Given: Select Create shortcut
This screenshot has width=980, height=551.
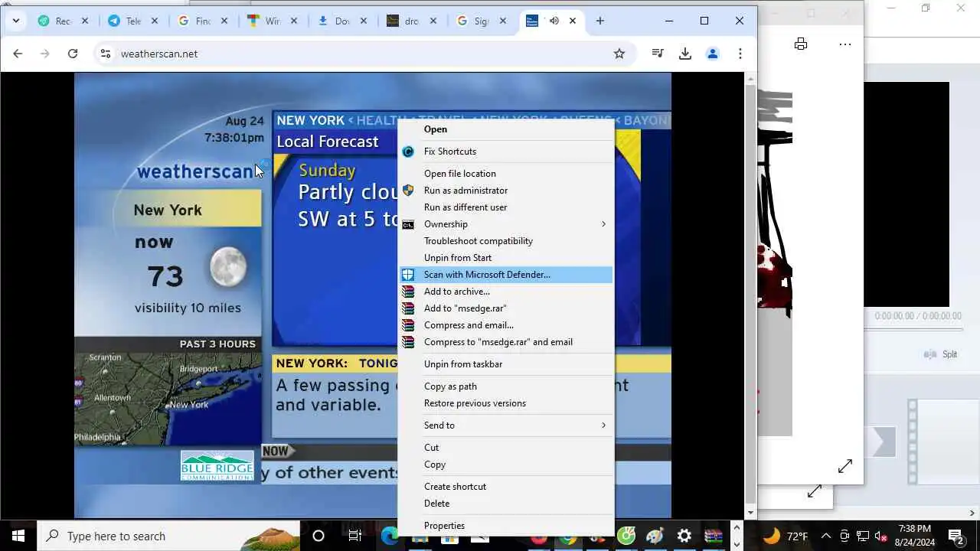Looking at the screenshot, I should pyautogui.click(x=455, y=487).
